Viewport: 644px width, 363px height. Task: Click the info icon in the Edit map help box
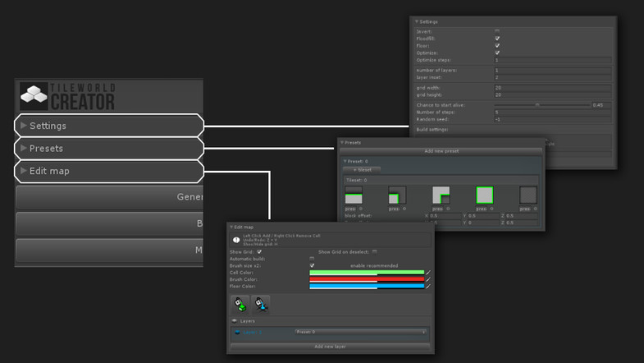[236, 240]
